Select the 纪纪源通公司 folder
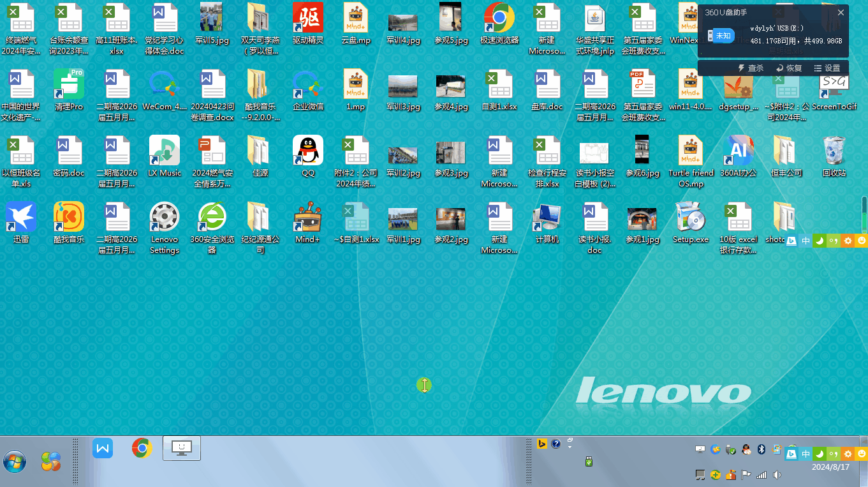The image size is (868, 487). pyautogui.click(x=260, y=229)
